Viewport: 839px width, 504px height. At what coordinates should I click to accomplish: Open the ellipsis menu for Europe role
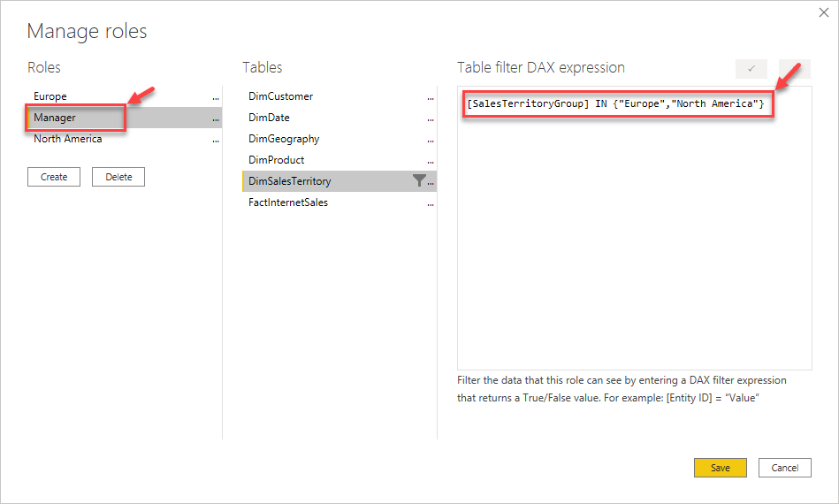point(216,97)
